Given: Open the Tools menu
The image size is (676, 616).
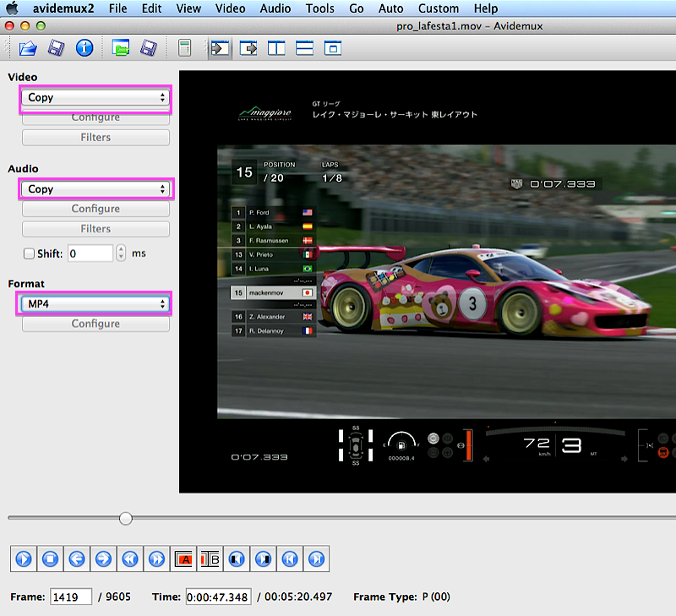Looking at the screenshot, I should (x=319, y=8).
